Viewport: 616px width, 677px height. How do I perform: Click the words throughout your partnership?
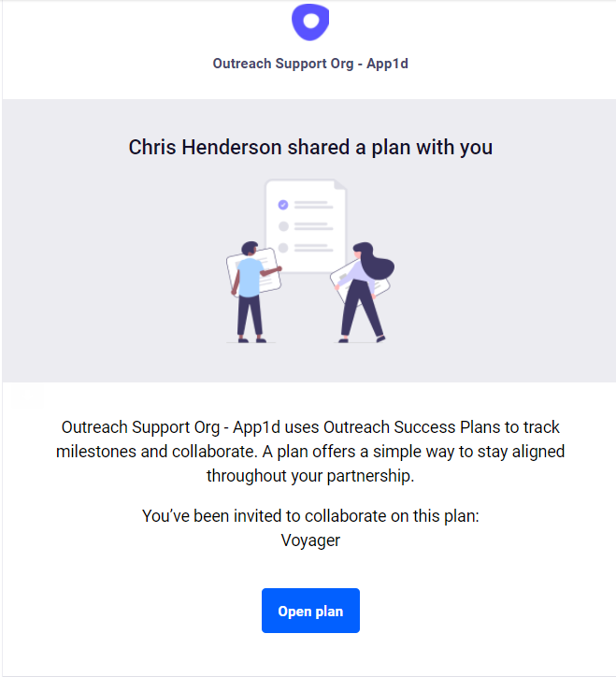click(x=310, y=476)
